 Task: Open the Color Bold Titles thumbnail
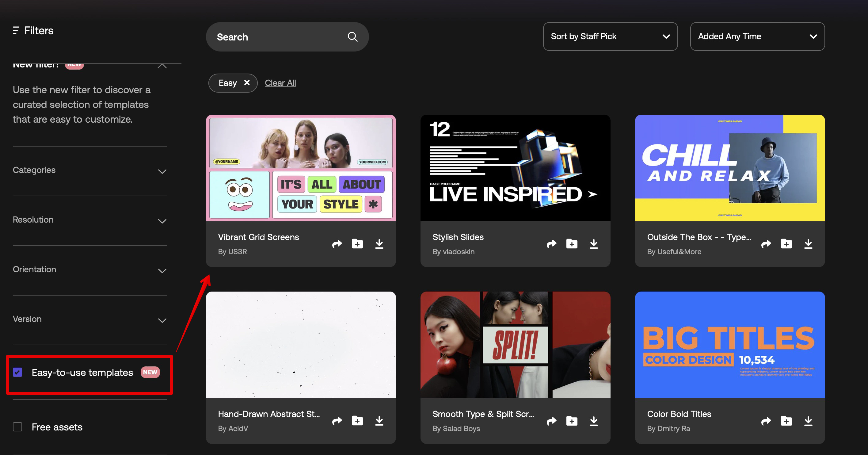(x=729, y=344)
